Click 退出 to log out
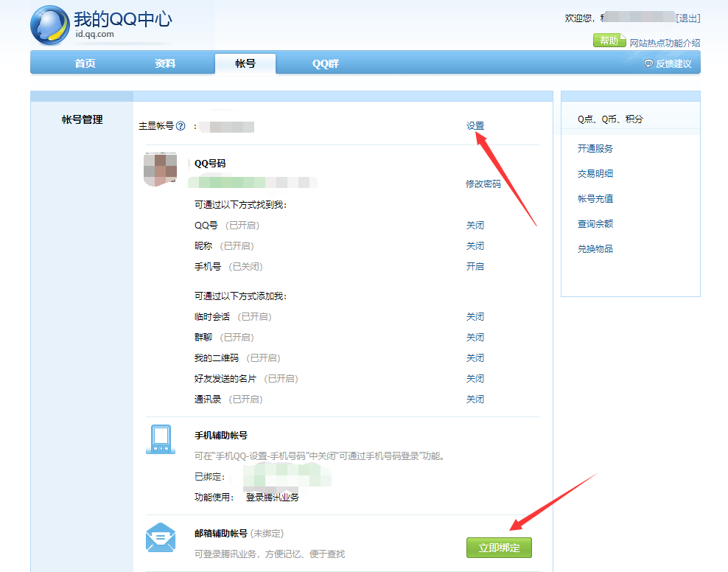Viewport: 728px width, 572px height. (688, 18)
